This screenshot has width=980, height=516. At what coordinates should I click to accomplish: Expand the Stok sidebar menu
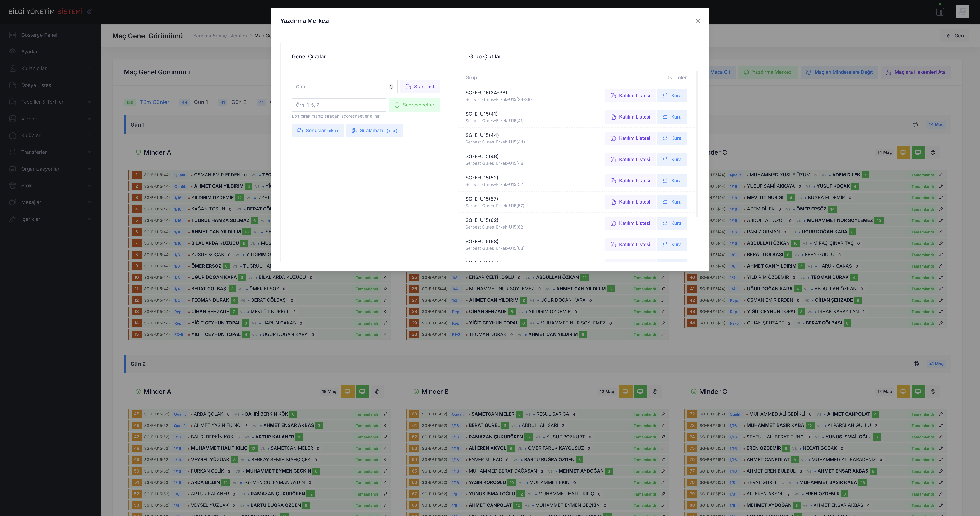tap(50, 185)
